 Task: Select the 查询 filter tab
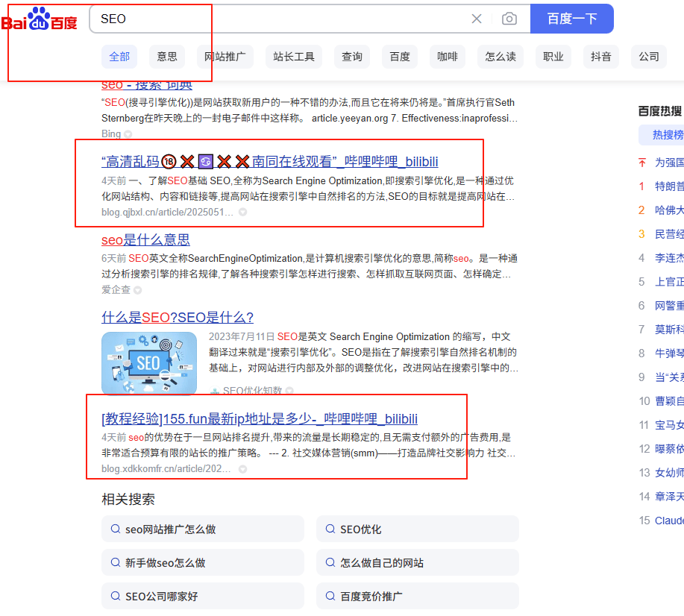click(352, 57)
